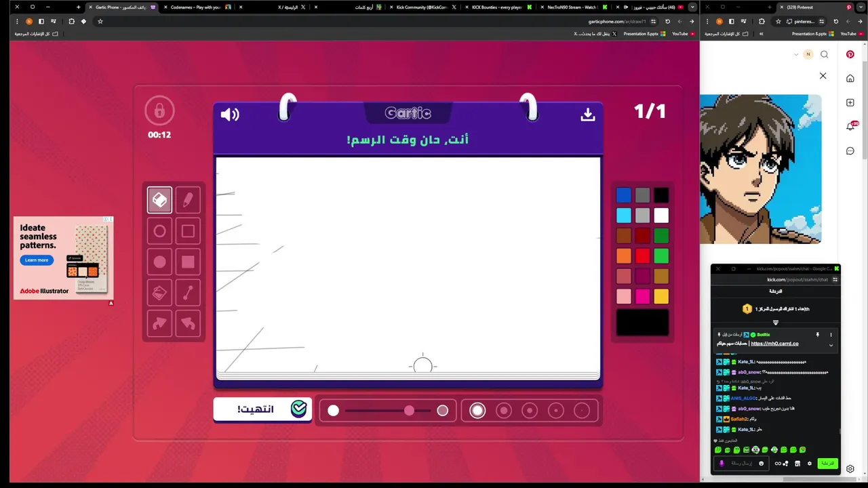The height and width of the screenshot is (488, 868).
Task: Open Pinterest search magnifier
Action: pos(825,54)
